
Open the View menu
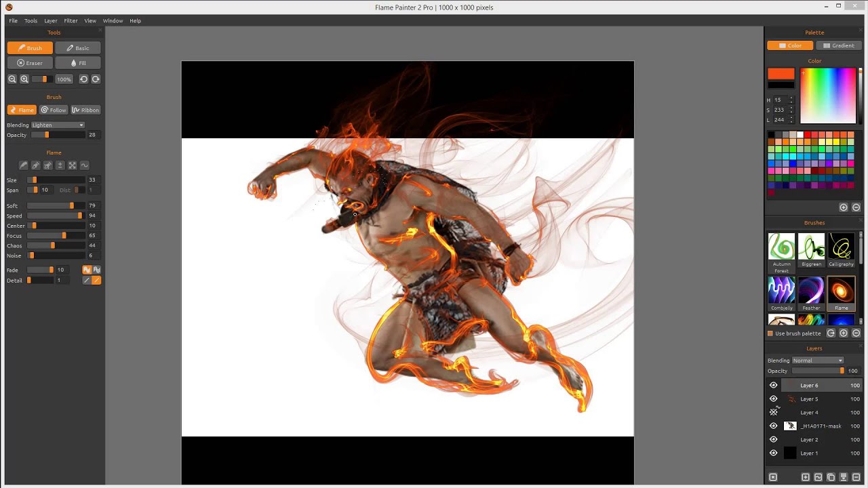point(90,21)
